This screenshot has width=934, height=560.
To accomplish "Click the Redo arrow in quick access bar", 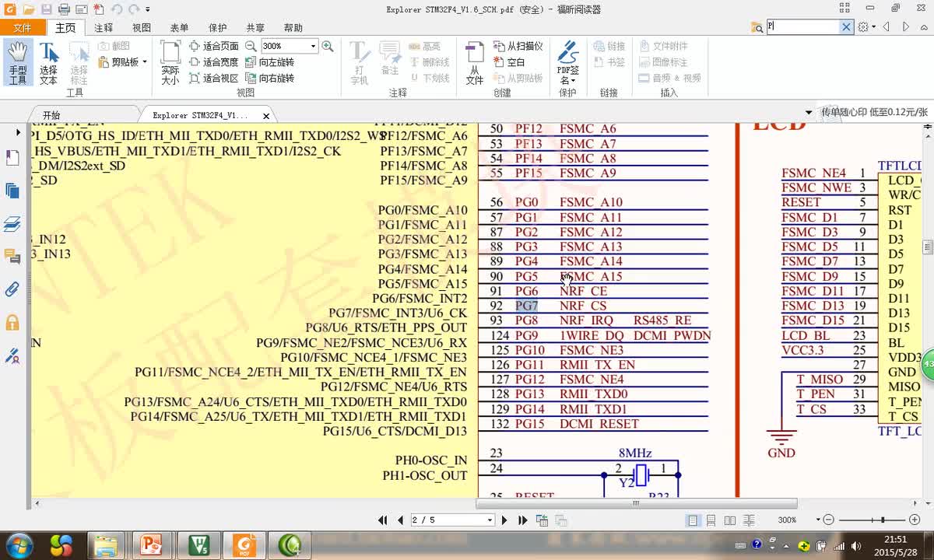I will click(x=134, y=9).
